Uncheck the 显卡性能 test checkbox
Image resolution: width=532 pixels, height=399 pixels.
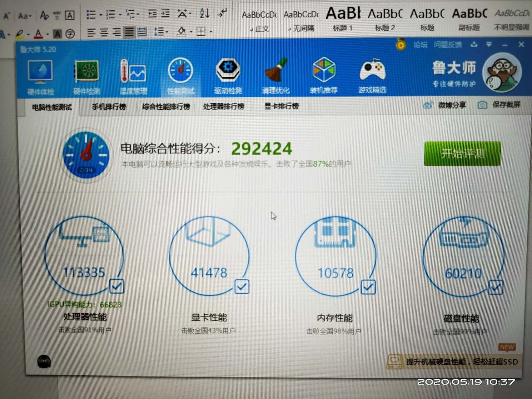tap(242, 287)
